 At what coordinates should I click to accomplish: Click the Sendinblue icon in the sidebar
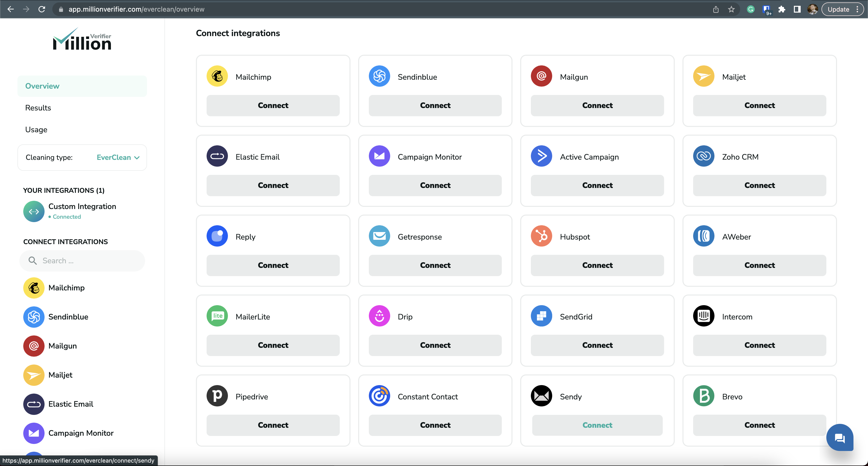click(33, 317)
